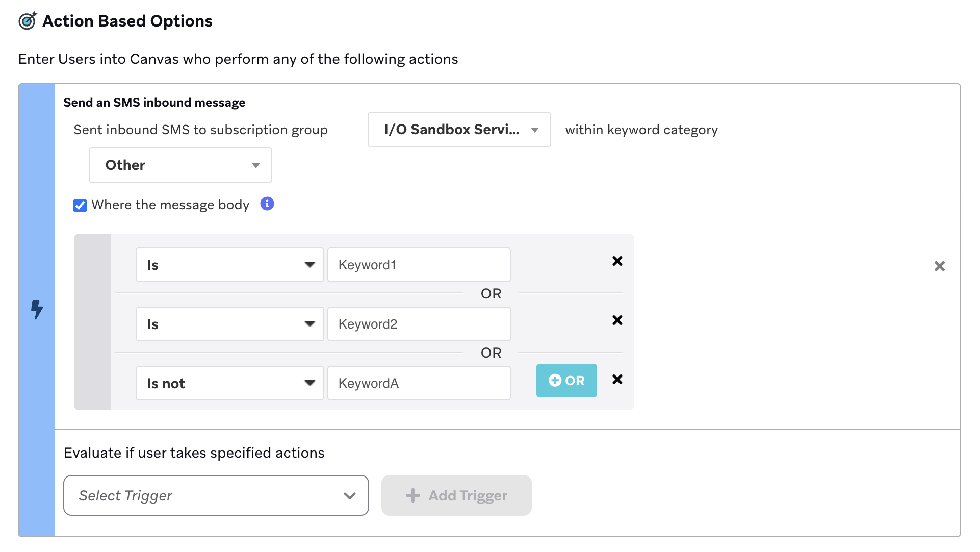Click the Action Based Options target icon
The height and width of the screenshot is (552, 980).
click(28, 21)
